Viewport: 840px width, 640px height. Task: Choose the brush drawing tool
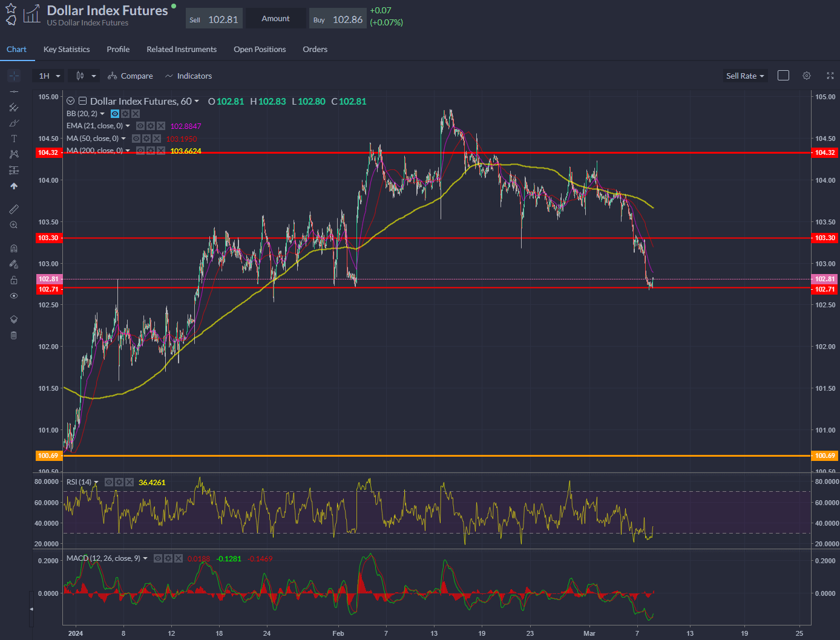[14, 123]
